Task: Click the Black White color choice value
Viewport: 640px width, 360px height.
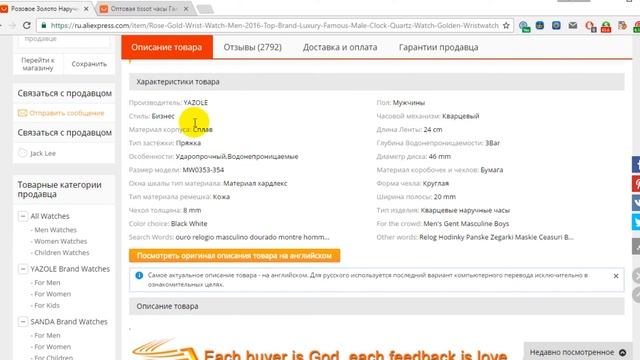Action: pos(189,224)
